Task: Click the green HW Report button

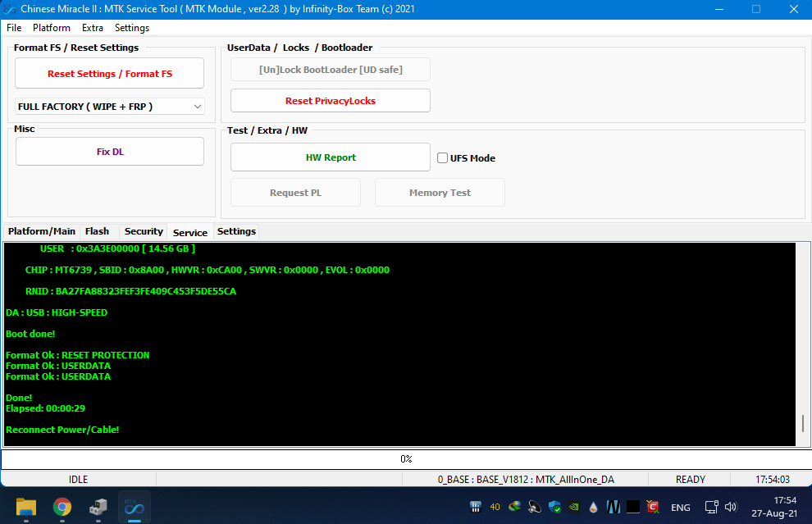Action: (x=330, y=157)
